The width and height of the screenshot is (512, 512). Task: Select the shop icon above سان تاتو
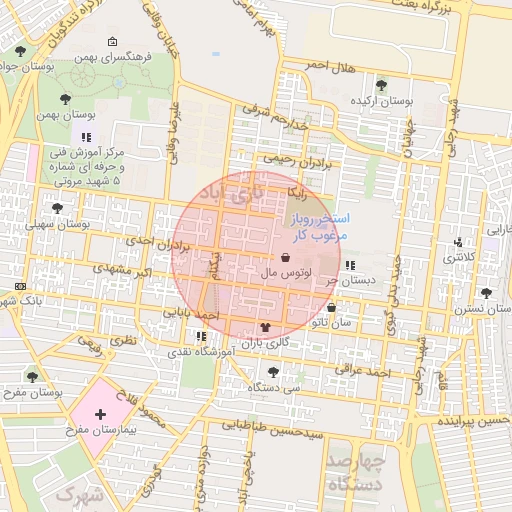tap(331, 307)
